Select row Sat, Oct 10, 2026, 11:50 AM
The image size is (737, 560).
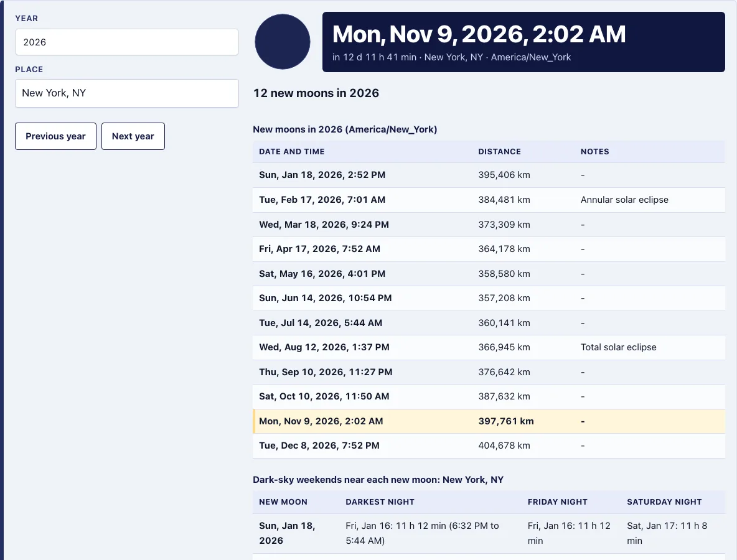pyautogui.click(x=489, y=396)
